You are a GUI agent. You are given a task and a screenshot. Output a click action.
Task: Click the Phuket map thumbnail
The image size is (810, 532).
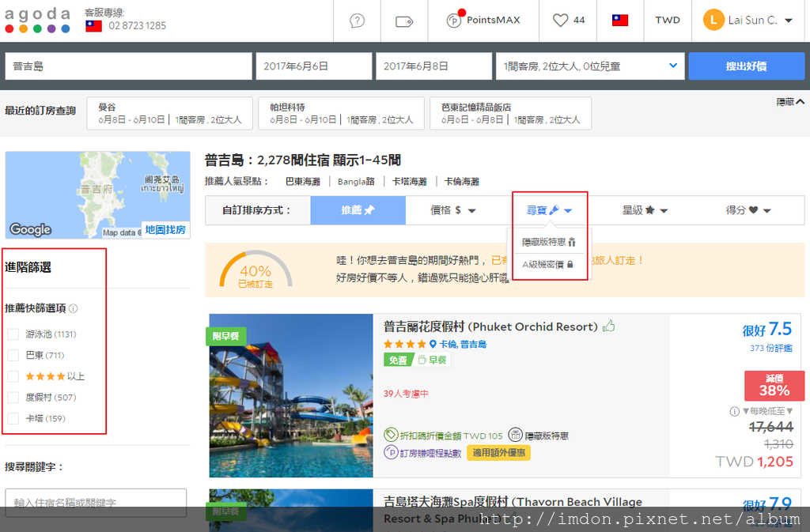[97, 195]
